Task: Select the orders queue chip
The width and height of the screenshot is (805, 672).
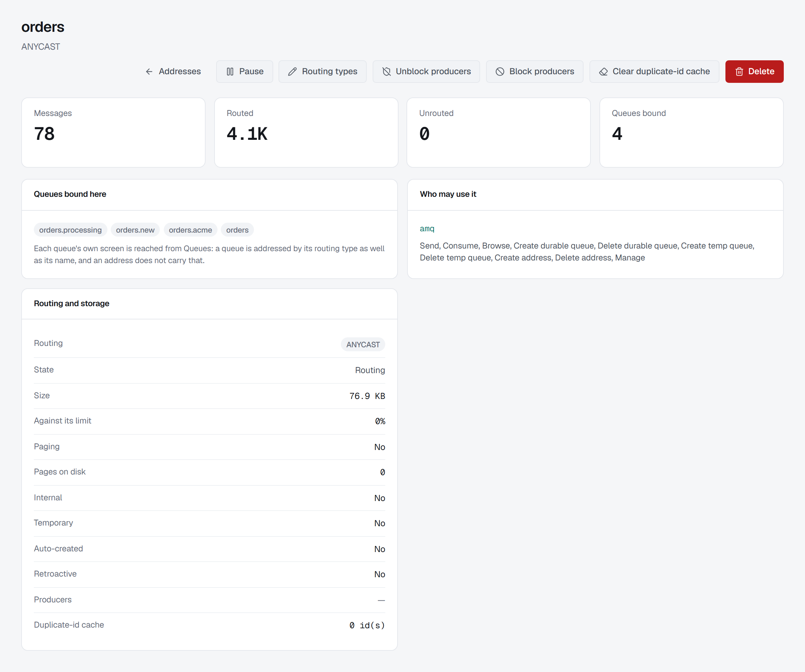Action: (237, 230)
